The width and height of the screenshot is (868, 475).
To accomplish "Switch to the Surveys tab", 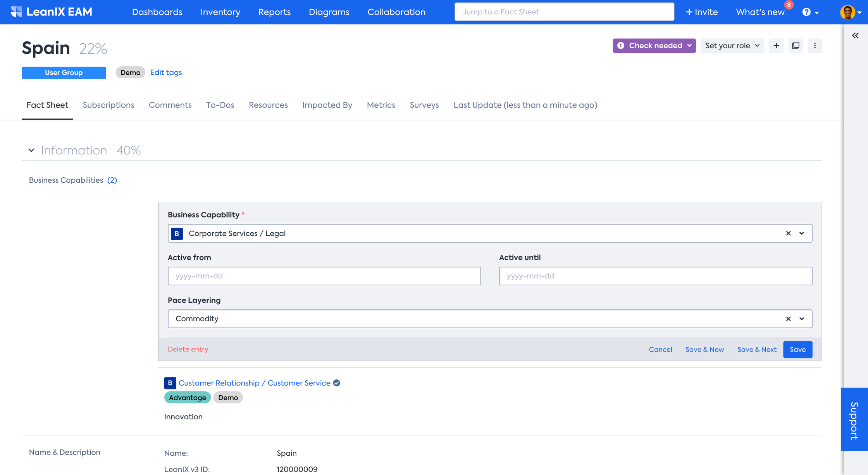I will click(424, 105).
